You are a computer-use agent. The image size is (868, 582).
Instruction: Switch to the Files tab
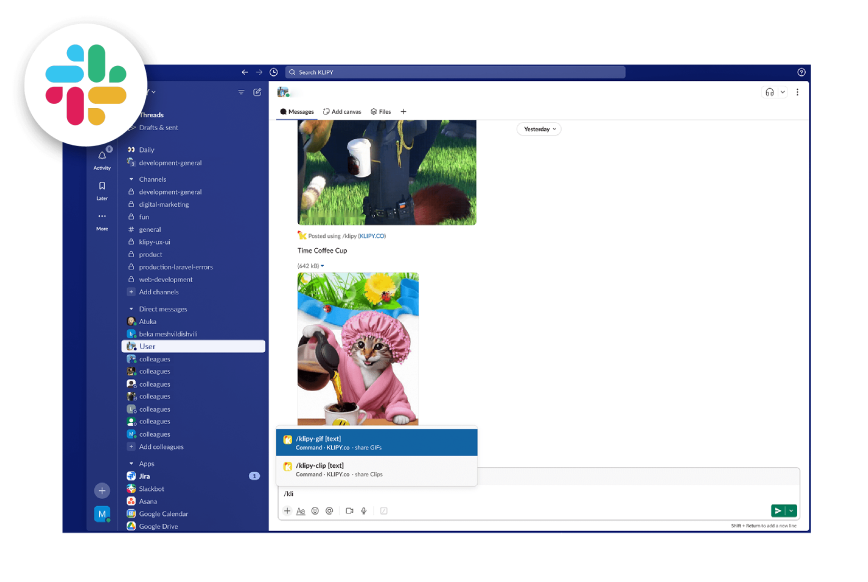[381, 111]
